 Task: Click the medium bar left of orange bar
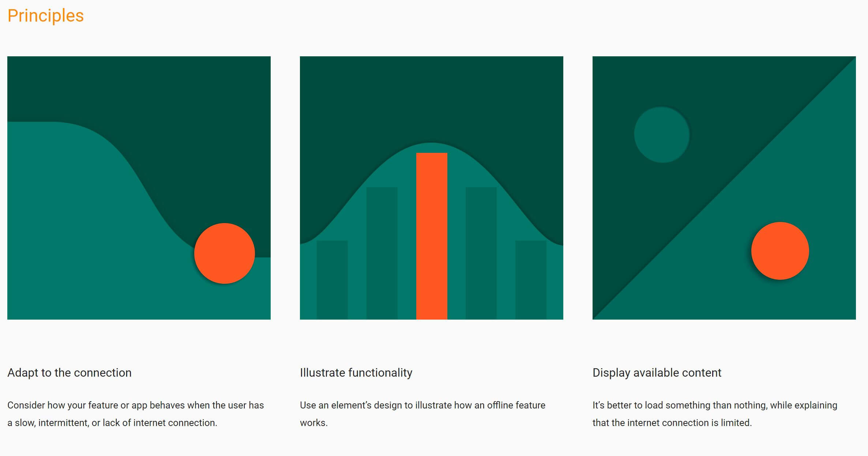tap(382, 253)
